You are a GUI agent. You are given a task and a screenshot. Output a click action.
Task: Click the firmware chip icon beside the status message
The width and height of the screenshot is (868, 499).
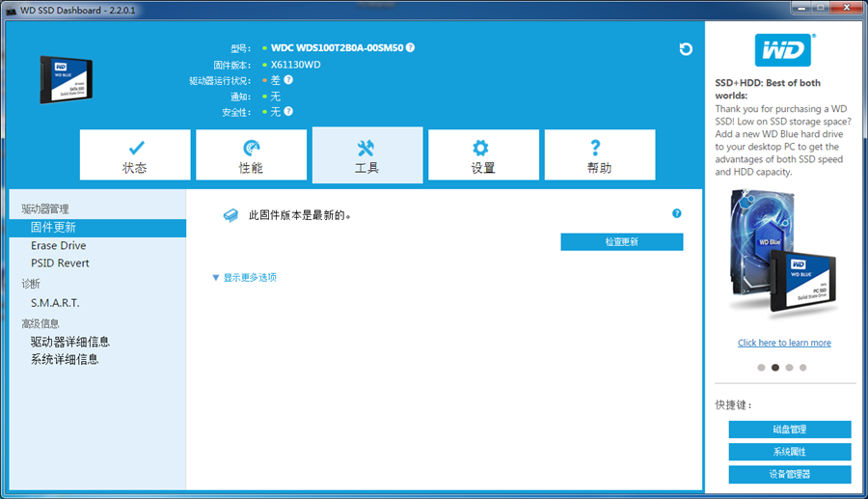click(x=231, y=215)
